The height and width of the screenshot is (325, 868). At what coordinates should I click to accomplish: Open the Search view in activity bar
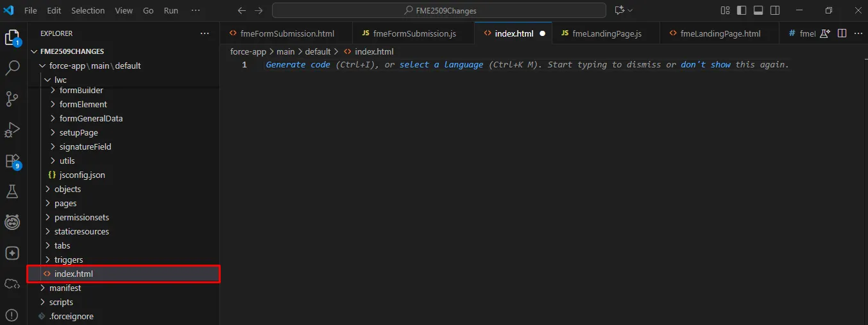pyautogui.click(x=12, y=68)
